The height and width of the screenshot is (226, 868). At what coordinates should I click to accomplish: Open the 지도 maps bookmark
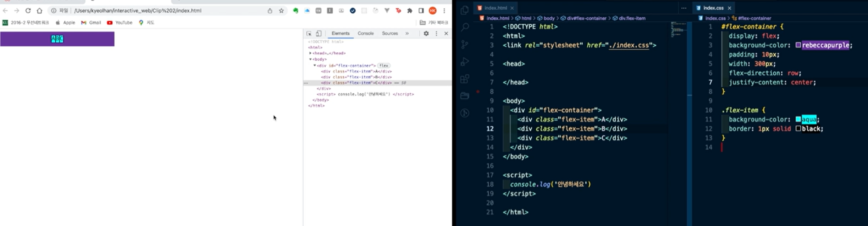click(146, 22)
